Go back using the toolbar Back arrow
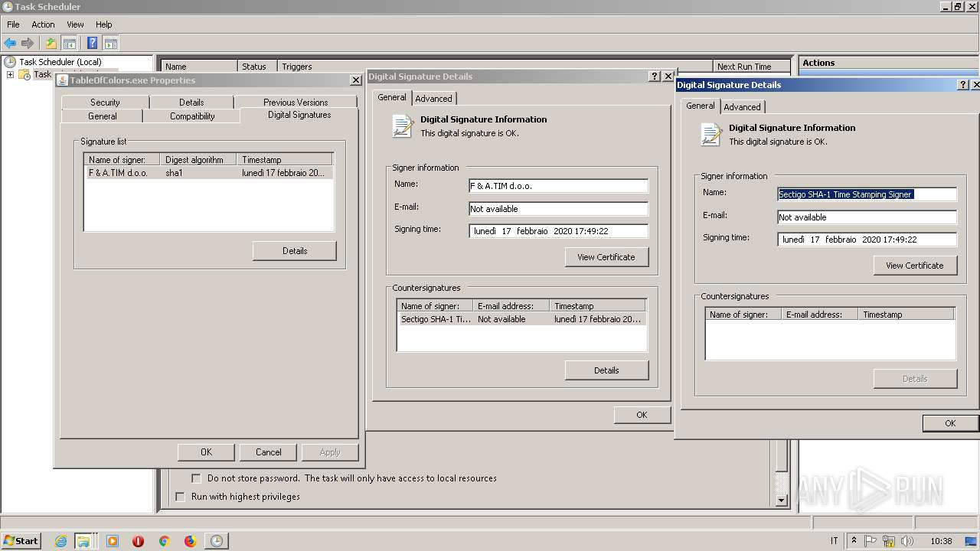 [10, 44]
